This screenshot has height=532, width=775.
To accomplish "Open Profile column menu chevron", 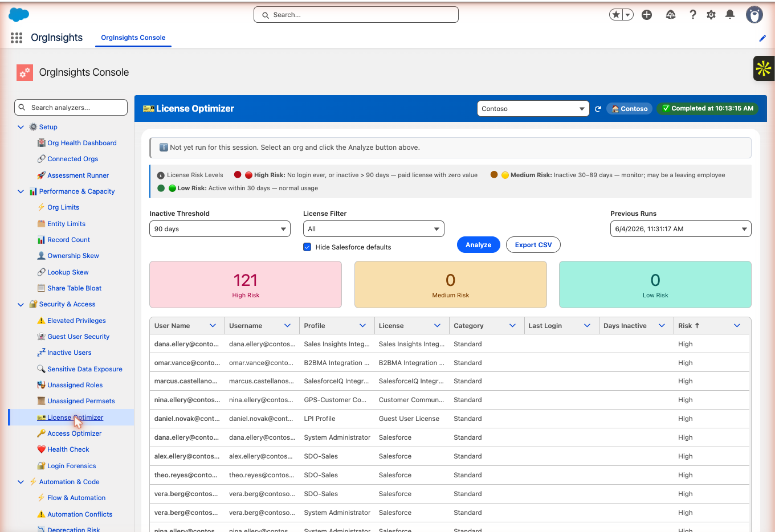I will pos(362,326).
